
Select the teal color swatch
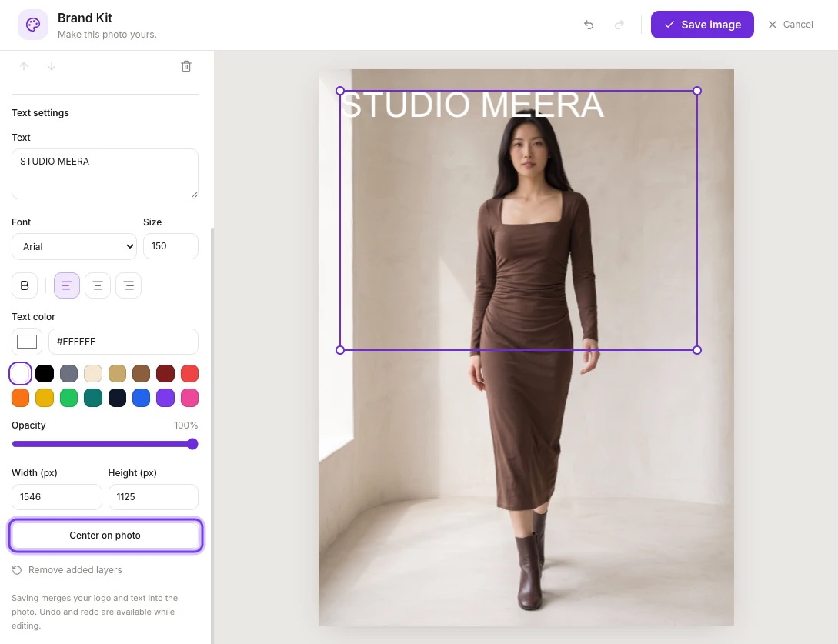click(x=93, y=398)
